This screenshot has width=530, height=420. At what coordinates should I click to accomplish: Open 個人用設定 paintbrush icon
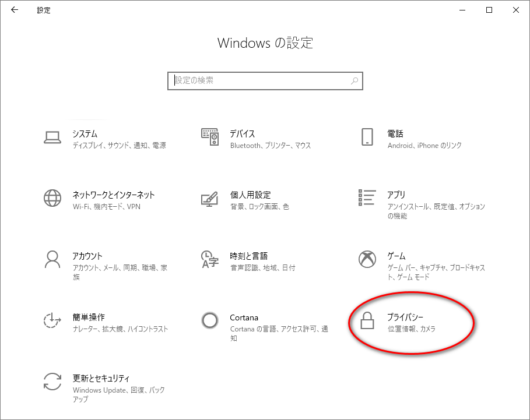pos(209,199)
